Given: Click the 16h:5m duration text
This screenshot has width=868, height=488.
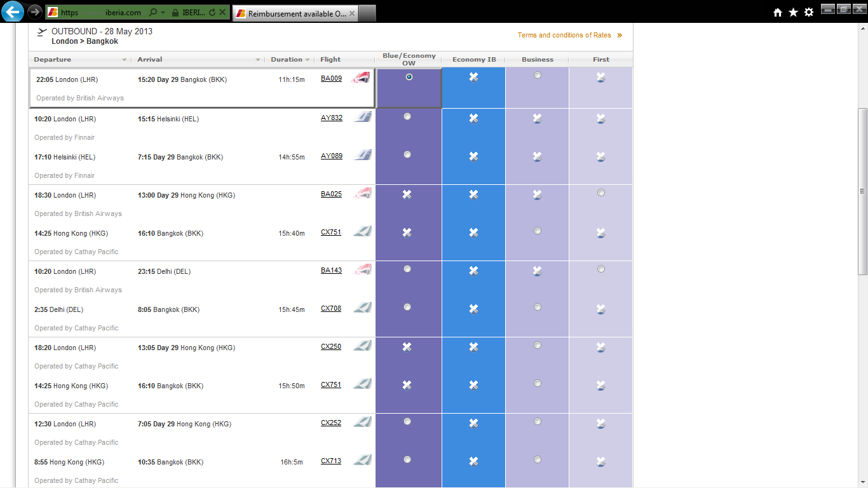Looking at the screenshot, I should [292, 462].
